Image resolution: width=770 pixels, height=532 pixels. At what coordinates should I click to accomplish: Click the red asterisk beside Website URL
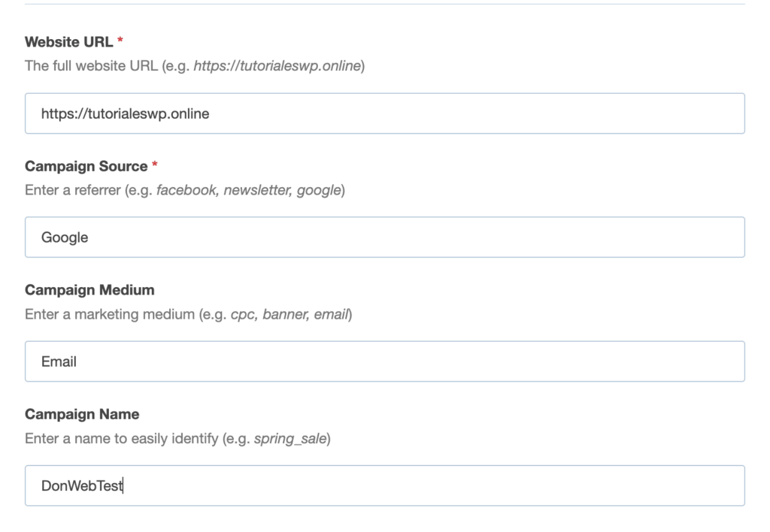[x=120, y=42]
